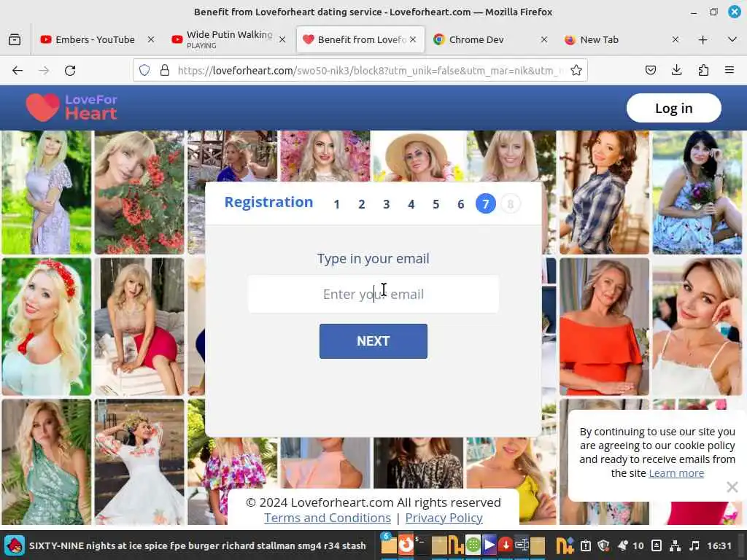Image resolution: width=747 pixels, height=560 pixels.
Task: Open photo of woman in green sequin dress
Action: [x=46, y=462]
